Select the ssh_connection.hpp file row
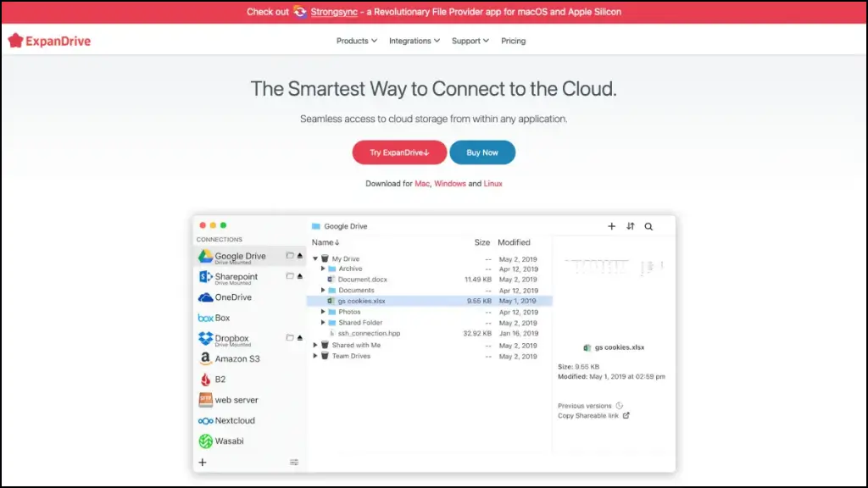The width and height of the screenshot is (868, 488). pos(429,334)
